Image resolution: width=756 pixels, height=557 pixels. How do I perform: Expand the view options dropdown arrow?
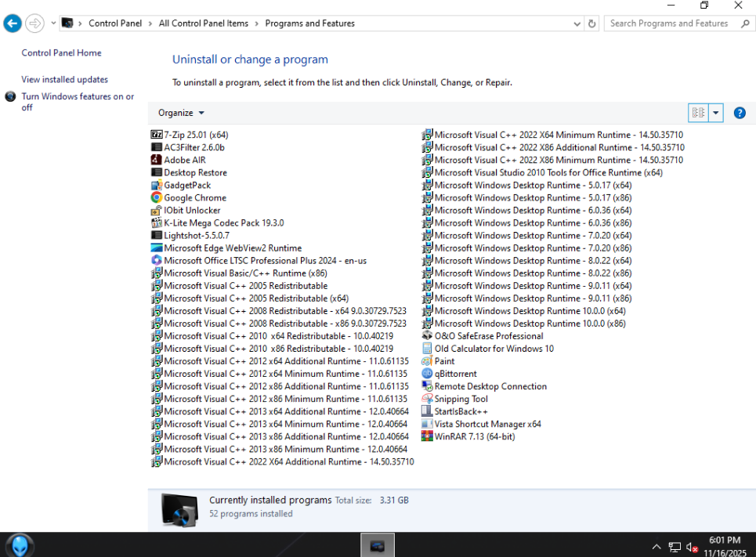[x=715, y=113]
